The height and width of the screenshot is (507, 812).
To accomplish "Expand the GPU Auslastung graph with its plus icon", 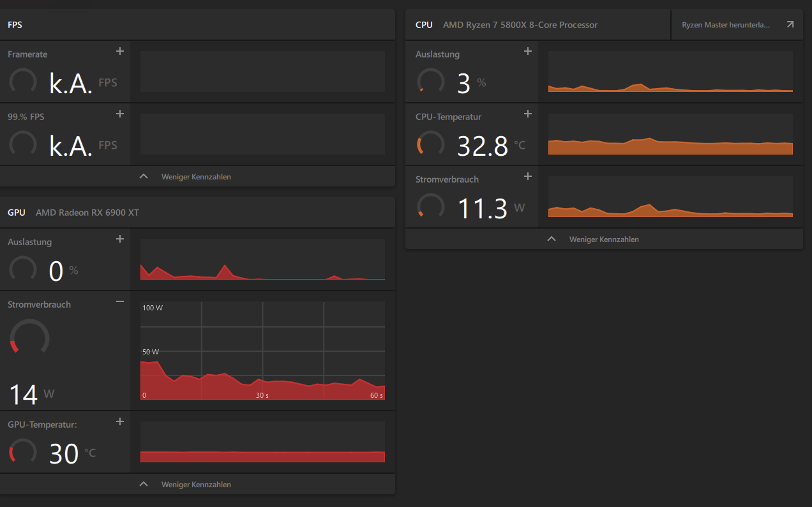I will [120, 239].
